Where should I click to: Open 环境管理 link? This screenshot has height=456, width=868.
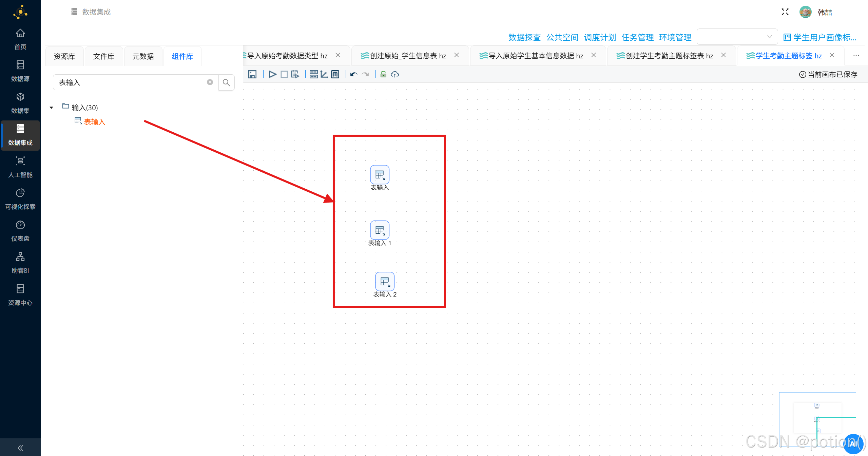[x=675, y=37]
